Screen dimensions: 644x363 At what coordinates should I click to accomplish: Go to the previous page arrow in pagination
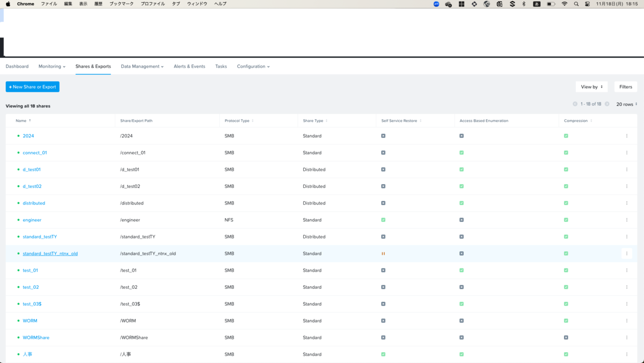click(x=575, y=104)
